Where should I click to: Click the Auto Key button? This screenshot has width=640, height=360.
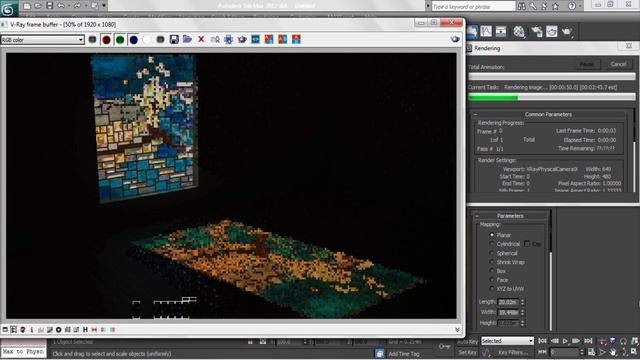tap(467, 342)
